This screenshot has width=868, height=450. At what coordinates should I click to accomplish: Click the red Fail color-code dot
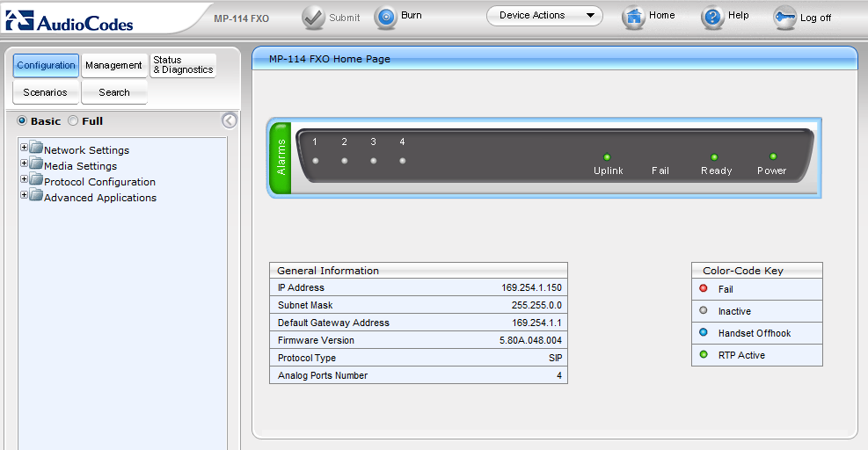pos(704,288)
